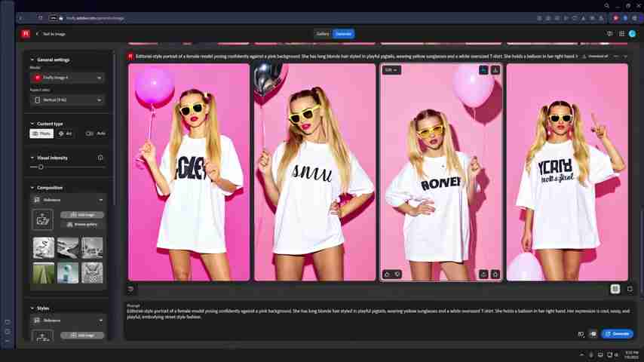Switch results to single image view

(x=630, y=289)
